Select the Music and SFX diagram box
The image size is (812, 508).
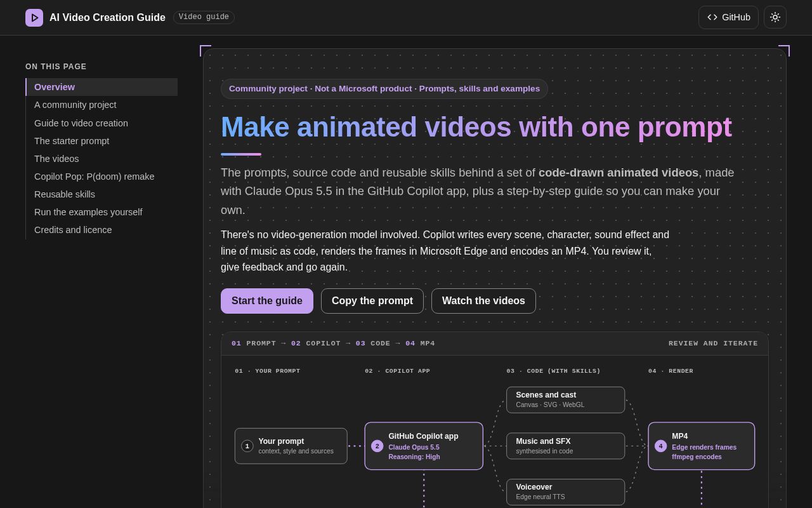566,446
